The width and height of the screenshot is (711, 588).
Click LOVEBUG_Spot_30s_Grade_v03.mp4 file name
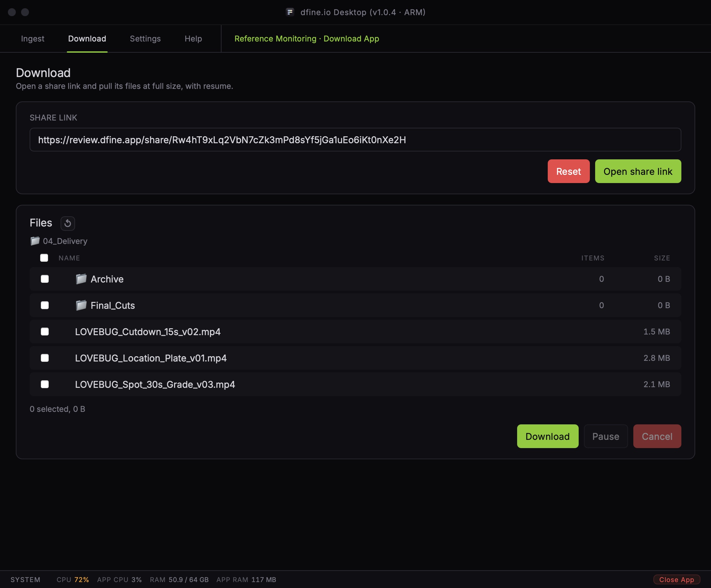(x=155, y=385)
